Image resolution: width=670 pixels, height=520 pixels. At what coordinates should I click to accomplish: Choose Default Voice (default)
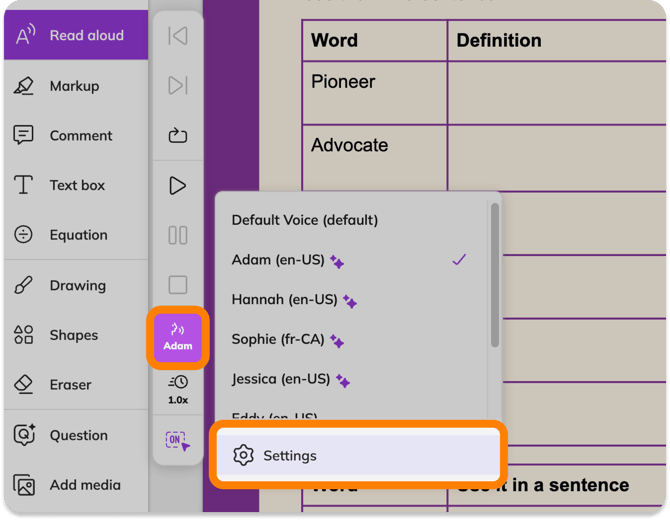351,220
